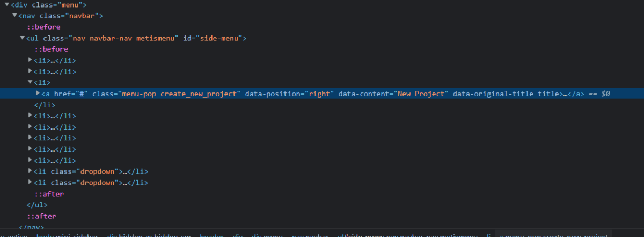This screenshot has height=237, width=644.
Task: Click the == $0 marker on the highlighted row
Action: [x=598, y=94]
